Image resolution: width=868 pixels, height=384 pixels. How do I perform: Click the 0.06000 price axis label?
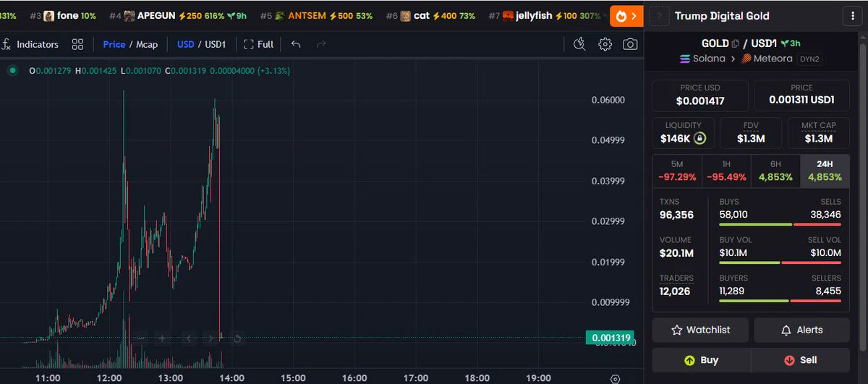[608, 101]
